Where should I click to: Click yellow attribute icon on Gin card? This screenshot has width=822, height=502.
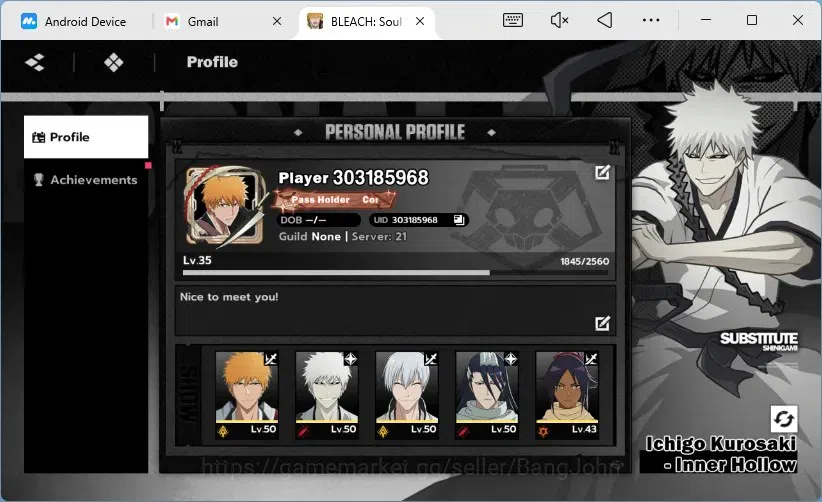pyautogui.click(x=383, y=431)
